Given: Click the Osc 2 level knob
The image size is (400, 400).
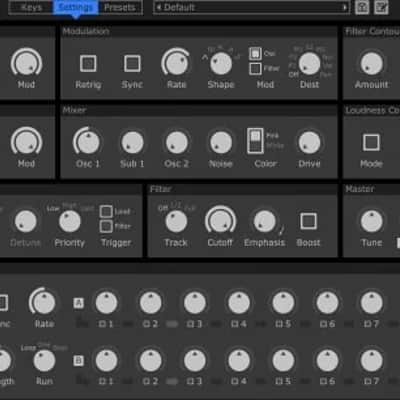Looking at the screenshot, I should pyautogui.click(x=176, y=142).
